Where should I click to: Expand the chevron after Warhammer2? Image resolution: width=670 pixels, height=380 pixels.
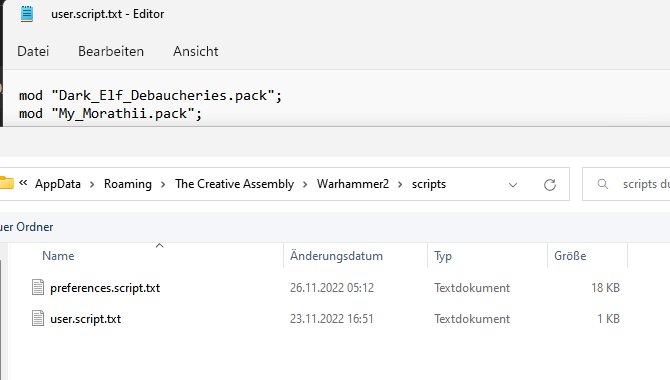click(x=400, y=185)
